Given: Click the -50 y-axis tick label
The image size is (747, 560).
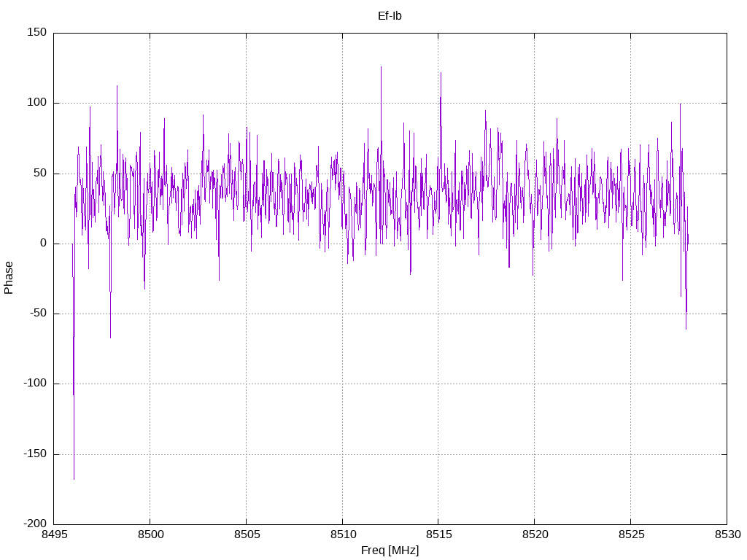Looking at the screenshot, I should pos(39,314).
